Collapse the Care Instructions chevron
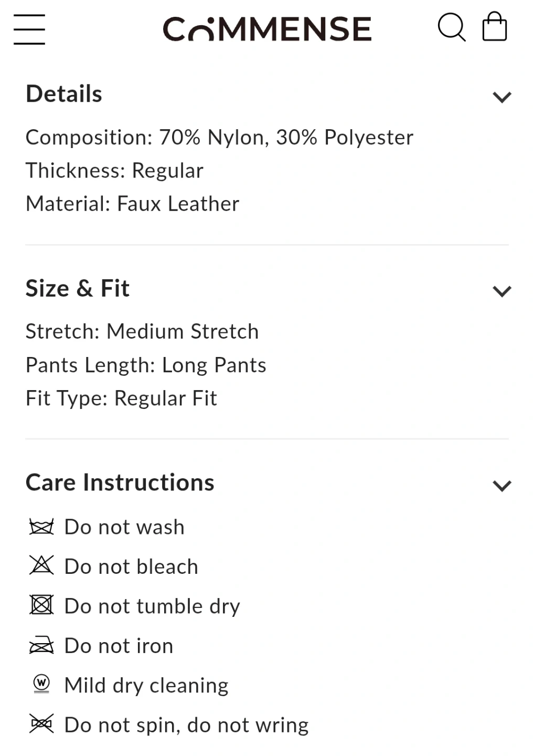The width and height of the screenshot is (534, 756). pos(501,486)
